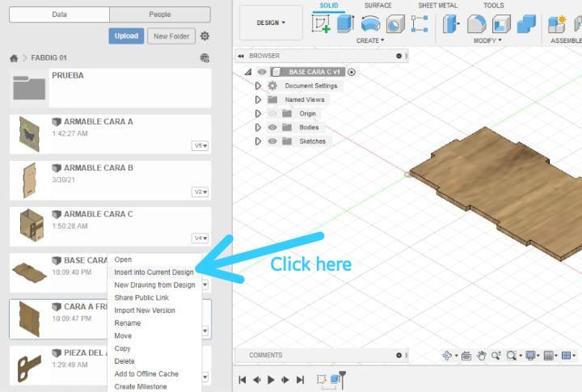Select the Extrude tool
582x392 pixels.
coord(345,23)
